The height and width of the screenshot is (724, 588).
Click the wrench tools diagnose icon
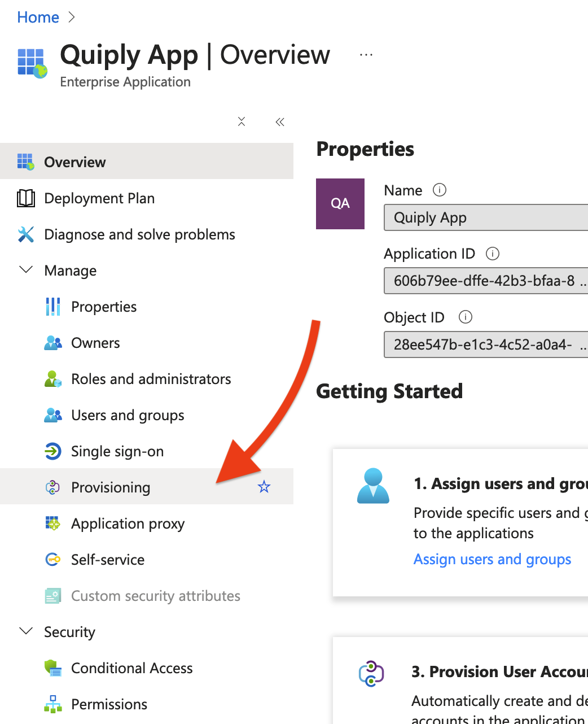point(26,234)
